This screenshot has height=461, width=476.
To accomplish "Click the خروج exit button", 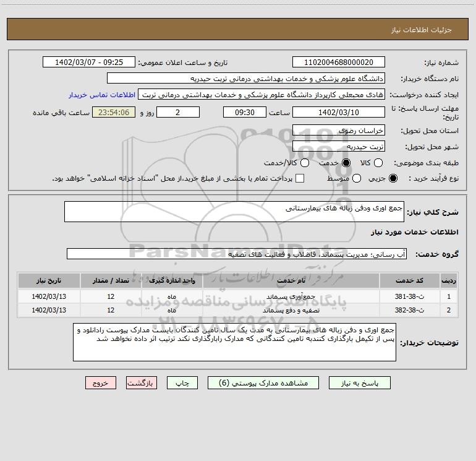I will tap(101, 383).
